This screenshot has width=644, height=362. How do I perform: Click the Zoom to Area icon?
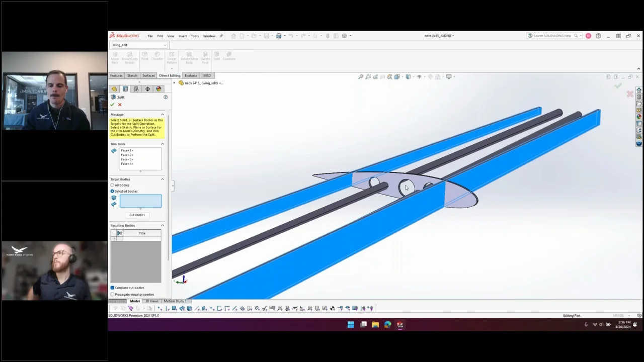pos(368,77)
